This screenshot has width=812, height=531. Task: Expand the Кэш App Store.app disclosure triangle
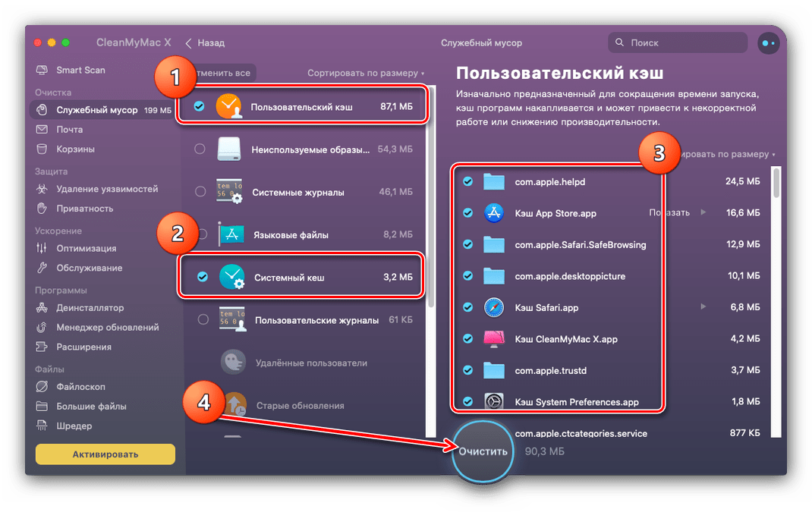click(x=703, y=212)
